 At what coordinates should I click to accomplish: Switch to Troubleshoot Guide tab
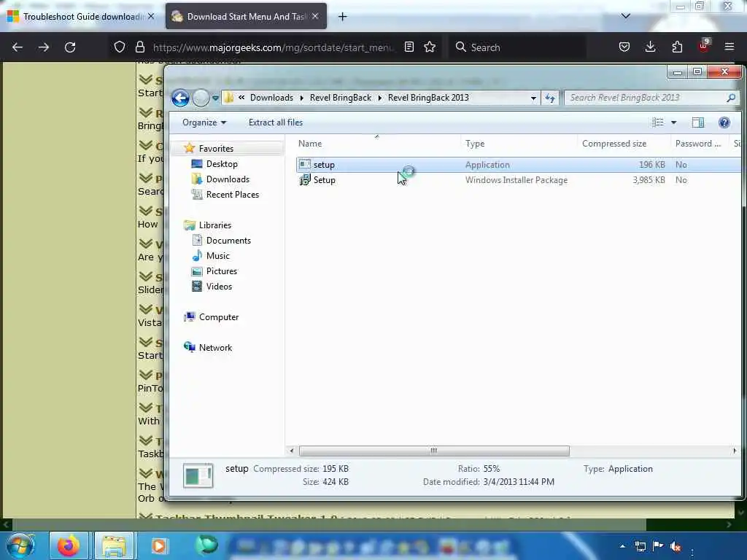pos(81,16)
